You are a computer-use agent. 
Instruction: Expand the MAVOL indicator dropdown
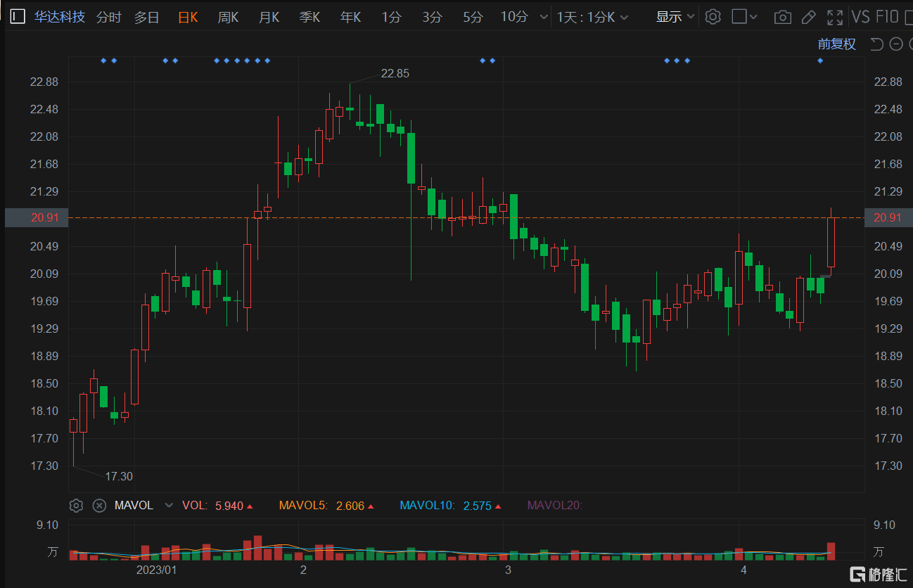pos(168,505)
